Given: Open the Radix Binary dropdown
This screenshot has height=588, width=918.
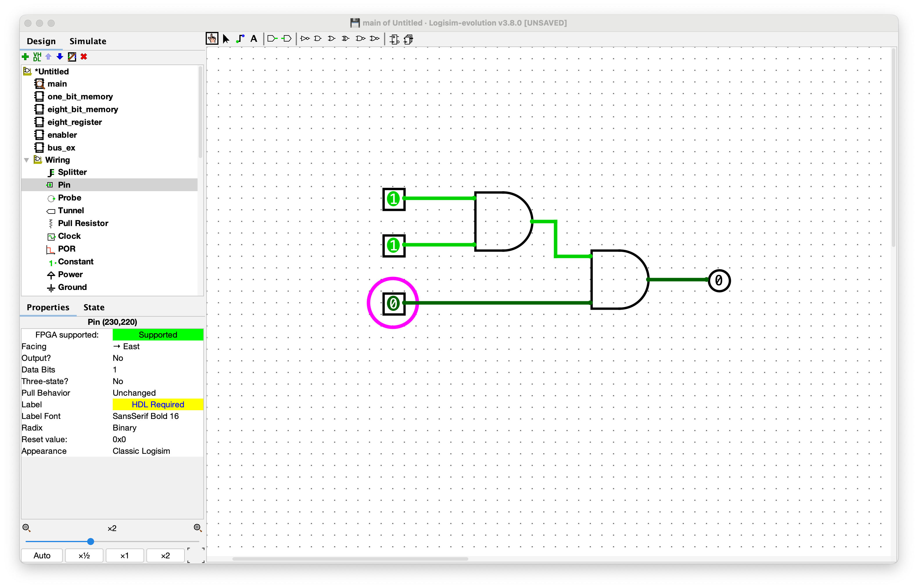Looking at the screenshot, I should [x=158, y=428].
